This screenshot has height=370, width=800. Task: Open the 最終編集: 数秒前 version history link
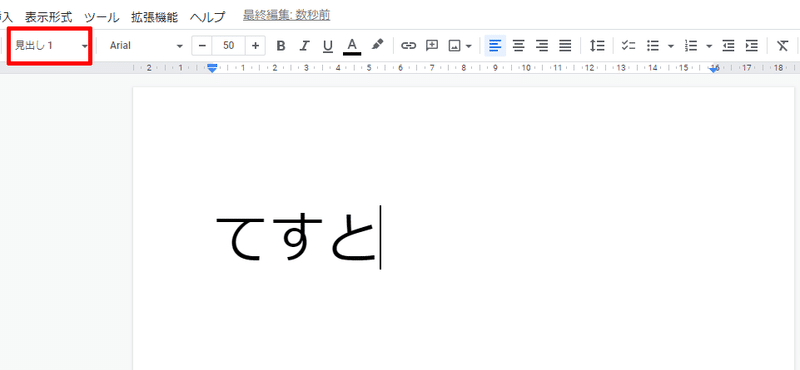click(x=286, y=16)
